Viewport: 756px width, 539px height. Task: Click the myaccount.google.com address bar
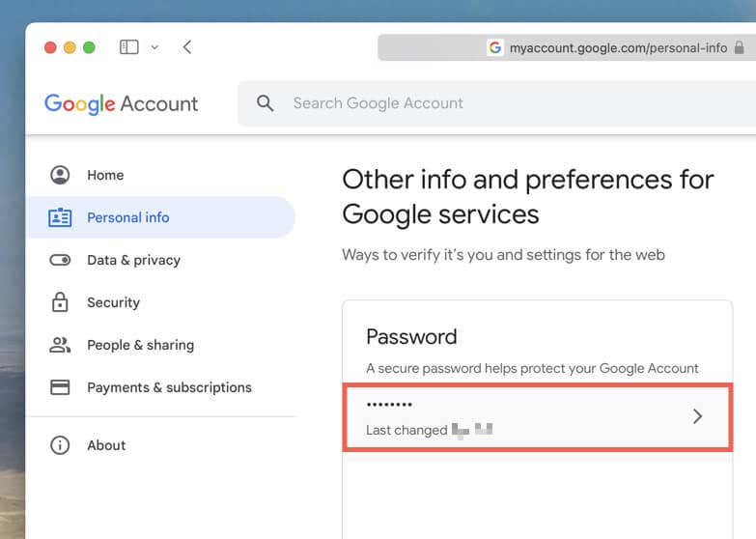click(618, 47)
